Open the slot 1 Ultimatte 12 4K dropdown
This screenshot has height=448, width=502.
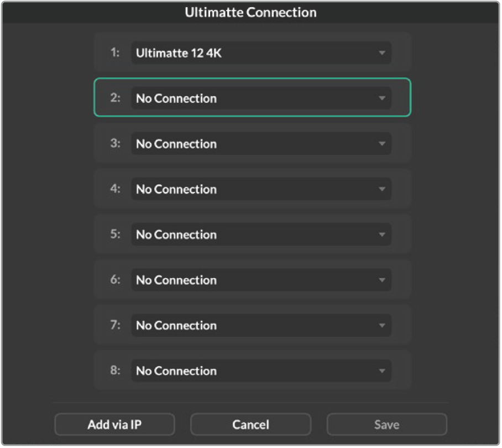coord(262,53)
